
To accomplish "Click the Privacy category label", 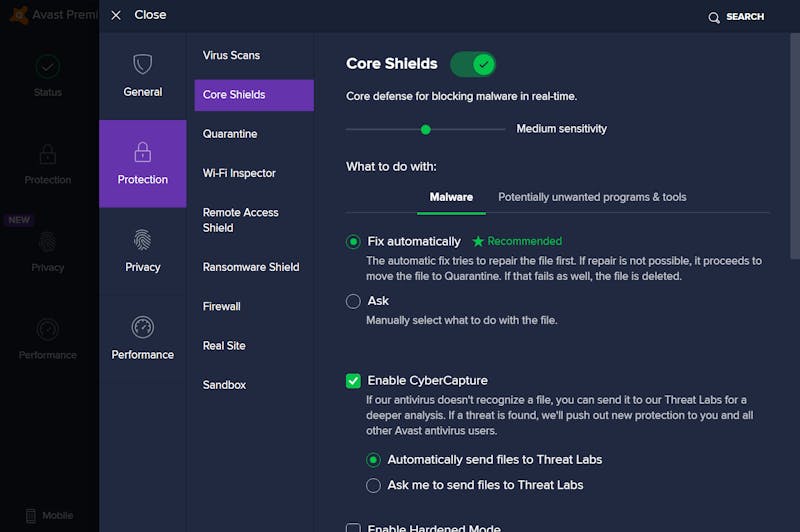I will point(142,267).
